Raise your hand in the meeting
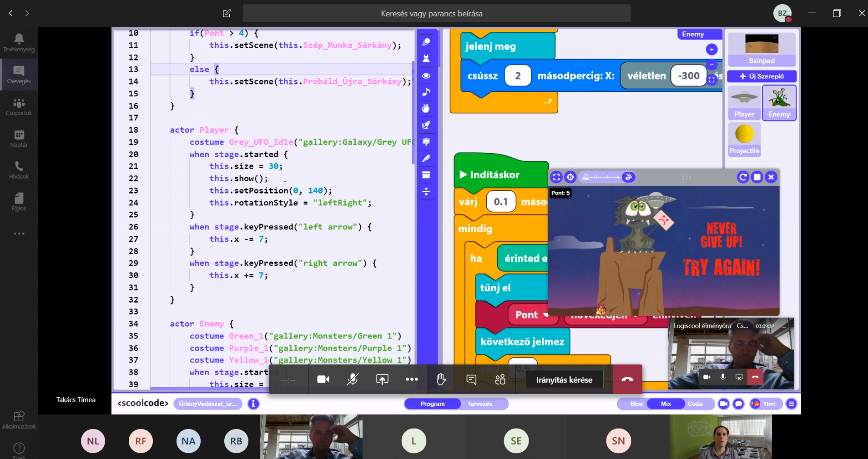 tap(441, 379)
